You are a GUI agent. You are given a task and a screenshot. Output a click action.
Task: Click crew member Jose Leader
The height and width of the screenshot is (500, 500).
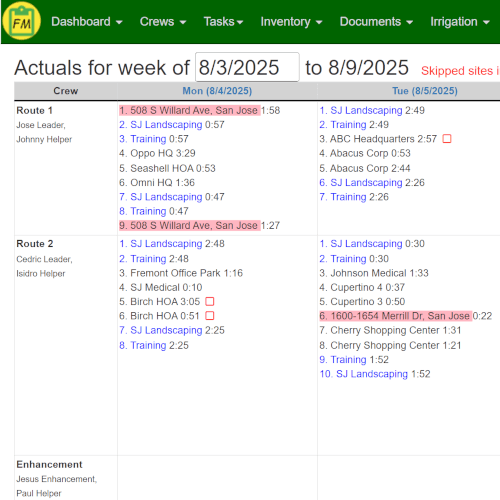point(41,125)
